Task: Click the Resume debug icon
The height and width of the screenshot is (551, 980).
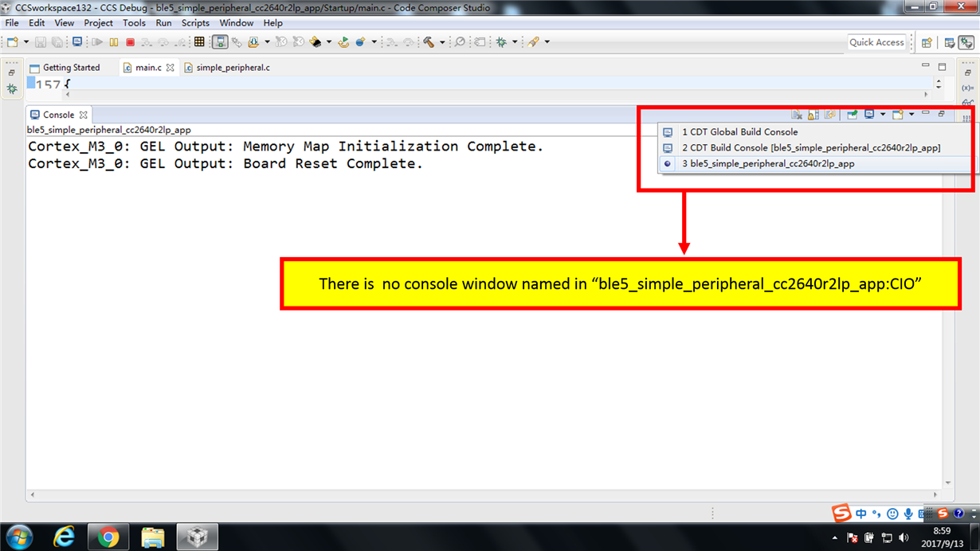Action: 97,42
